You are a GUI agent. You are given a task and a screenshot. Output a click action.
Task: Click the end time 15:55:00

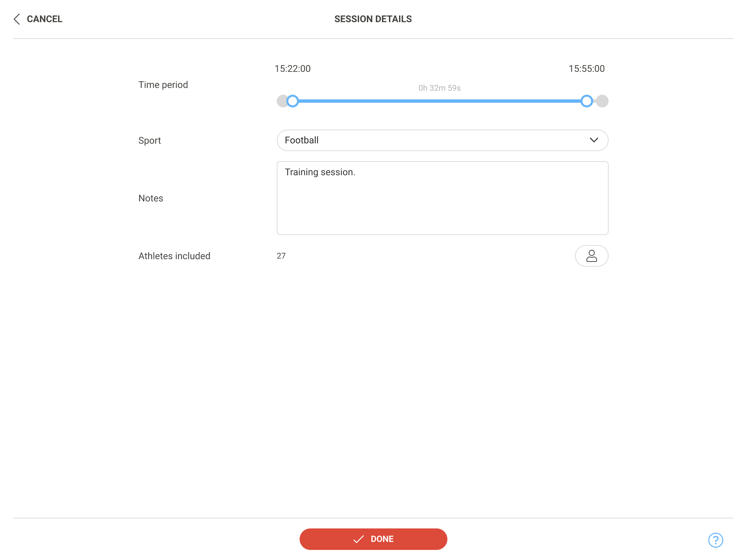pyautogui.click(x=586, y=68)
